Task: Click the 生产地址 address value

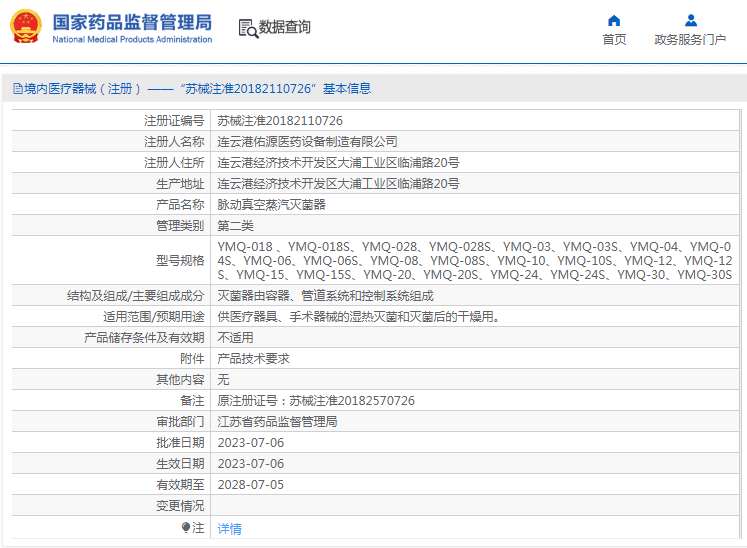Action: (x=338, y=183)
